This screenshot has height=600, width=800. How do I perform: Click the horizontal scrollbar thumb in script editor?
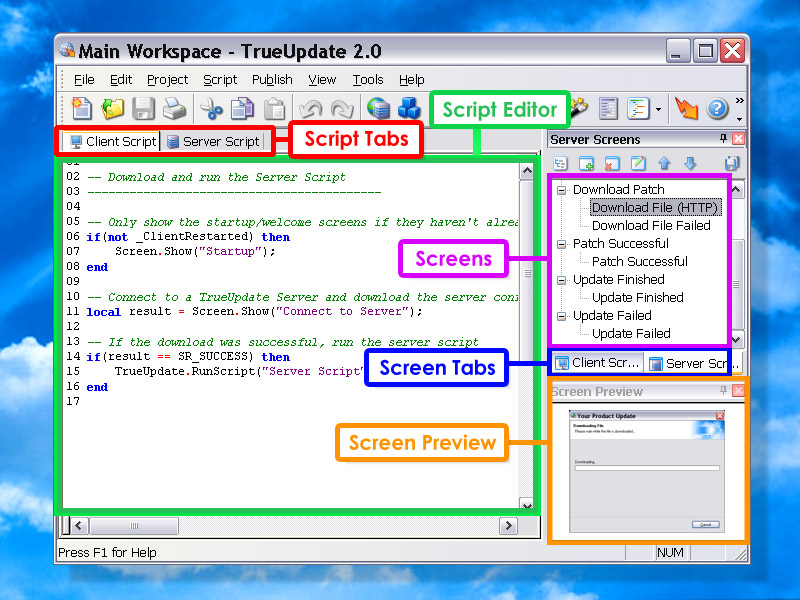coord(134,526)
